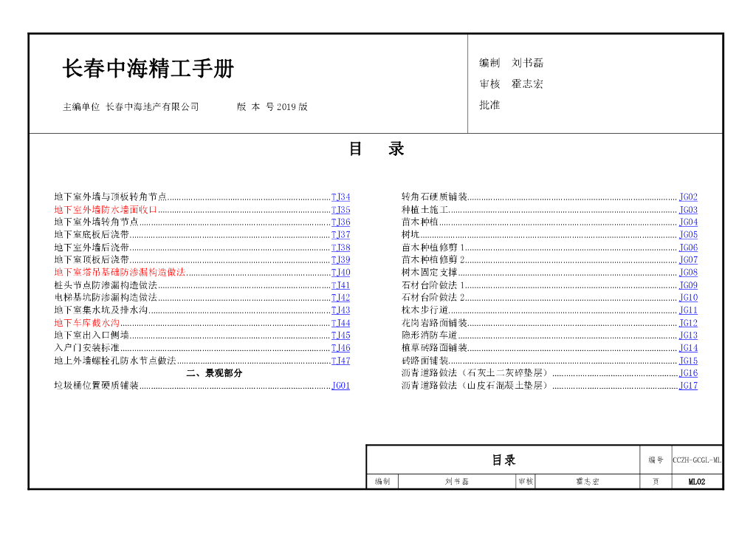This screenshot has height=535, width=756.
Task: Select the entry 垃圾桶位置硬质铺装
Action: pyautogui.click(x=97, y=386)
